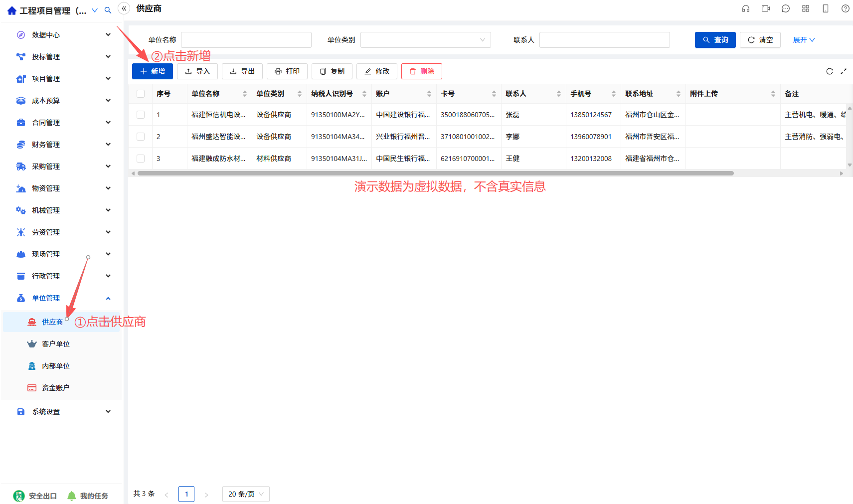Sort by the 单位类别 column sort icon
The height and width of the screenshot is (504, 853).
tap(300, 94)
